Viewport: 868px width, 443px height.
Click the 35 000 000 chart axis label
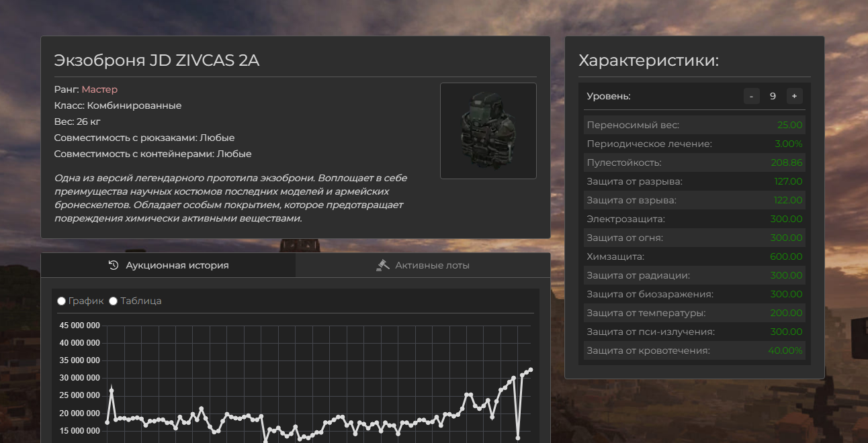[x=80, y=360]
